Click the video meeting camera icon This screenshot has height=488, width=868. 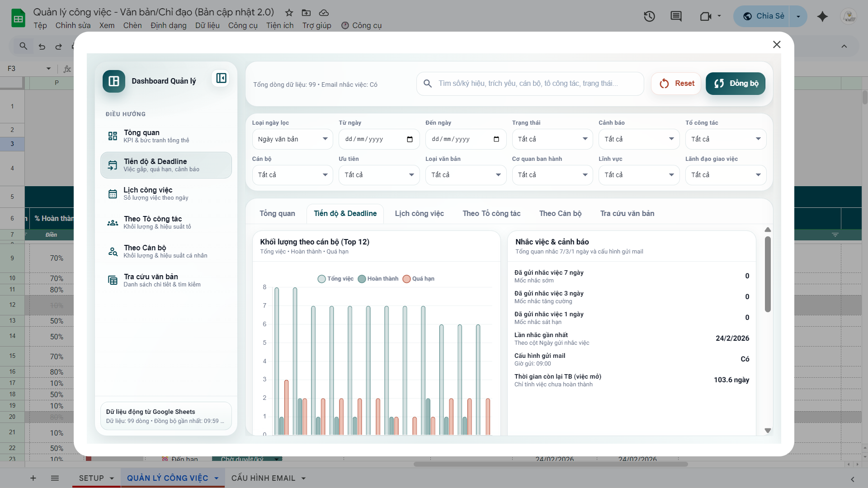tap(705, 17)
